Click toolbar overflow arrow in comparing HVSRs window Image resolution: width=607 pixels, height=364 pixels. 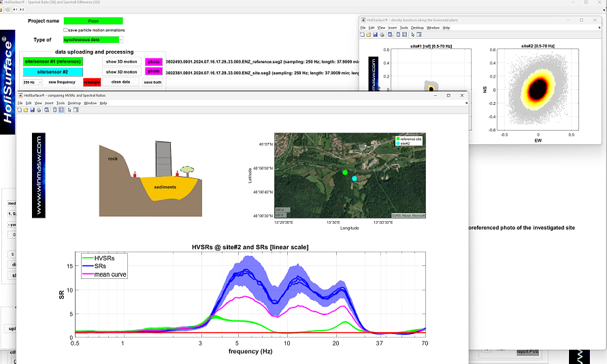[x=466, y=103]
